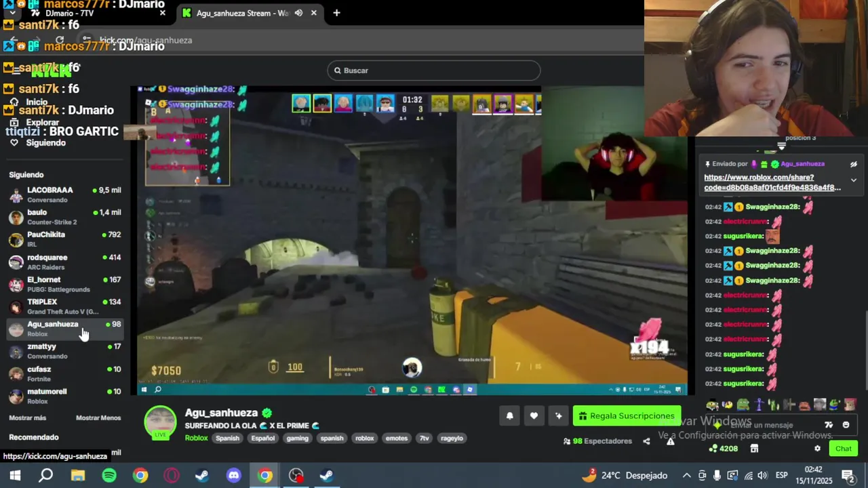Viewport: 868px width, 488px height.
Task: Open Agu_sanhueza channel in sidebar
Action: click(65, 329)
